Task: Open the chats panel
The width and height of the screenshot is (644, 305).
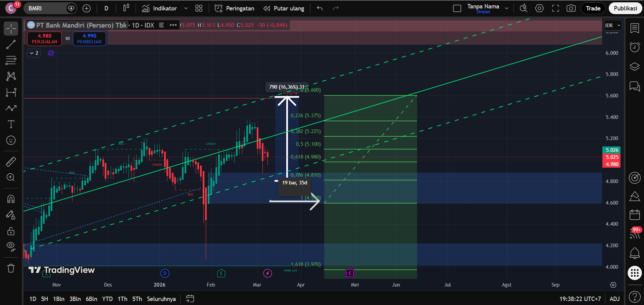Action: [x=635, y=86]
